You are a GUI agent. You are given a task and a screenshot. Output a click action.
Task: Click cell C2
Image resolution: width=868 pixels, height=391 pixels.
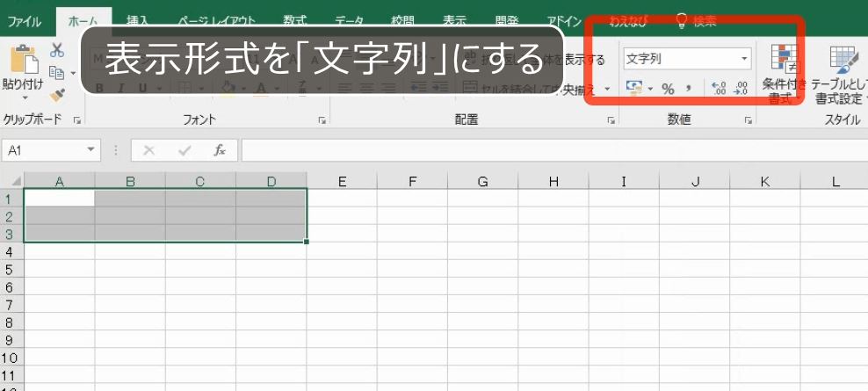[x=200, y=215]
